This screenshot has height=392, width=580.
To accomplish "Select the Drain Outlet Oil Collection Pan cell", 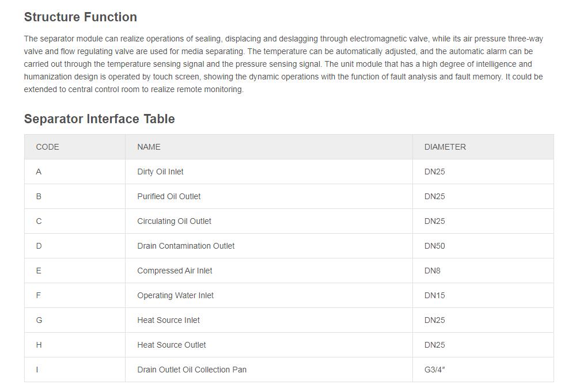I will pos(192,370).
